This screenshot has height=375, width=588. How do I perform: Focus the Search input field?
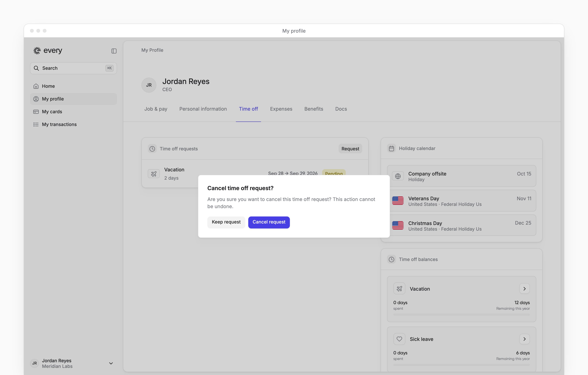[x=73, y=68]
